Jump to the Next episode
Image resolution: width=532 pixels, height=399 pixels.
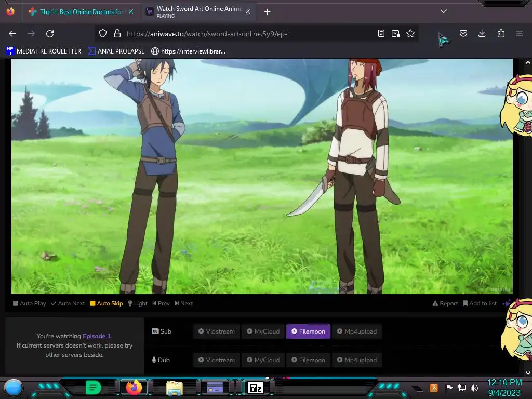coord(184,303)
